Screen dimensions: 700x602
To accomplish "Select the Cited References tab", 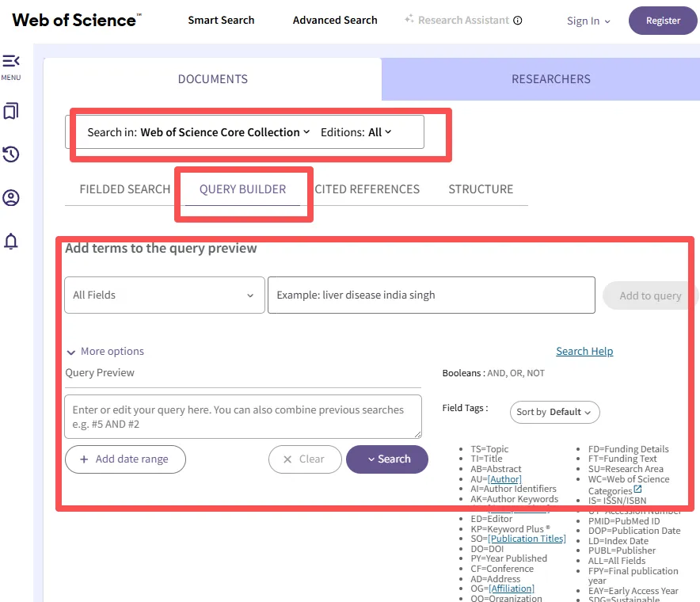I will (x=367, y=189).
